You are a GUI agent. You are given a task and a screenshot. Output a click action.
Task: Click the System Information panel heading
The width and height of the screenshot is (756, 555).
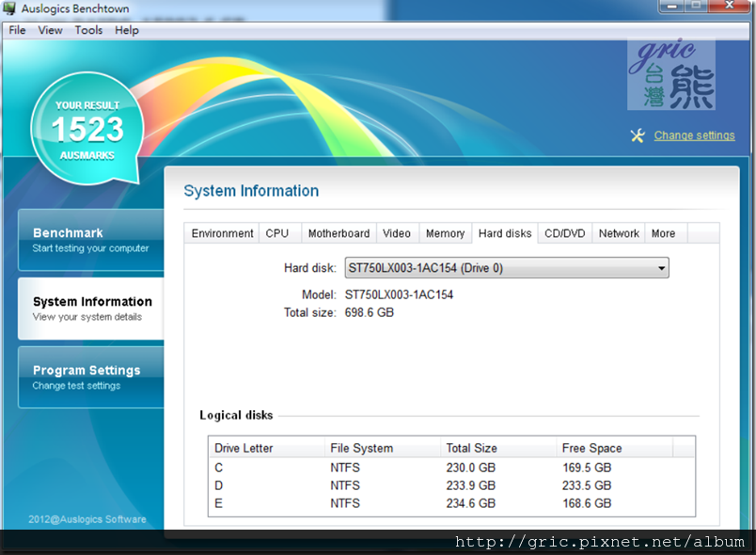[251, 191]
